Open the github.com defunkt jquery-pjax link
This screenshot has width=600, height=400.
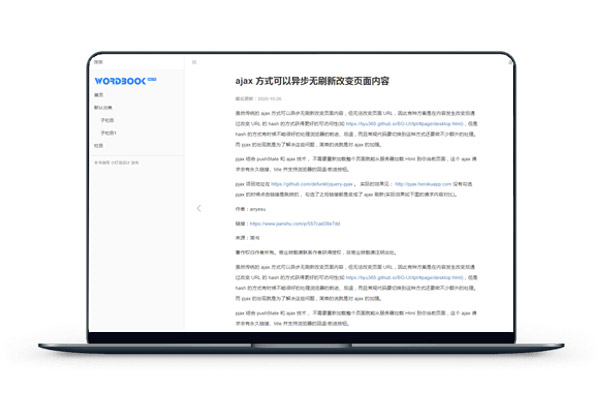click(x=310, y=184)
